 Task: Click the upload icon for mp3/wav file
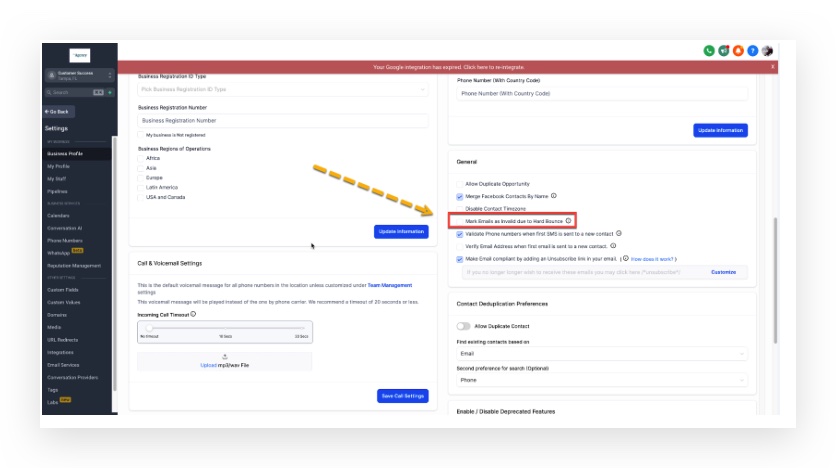224,356
